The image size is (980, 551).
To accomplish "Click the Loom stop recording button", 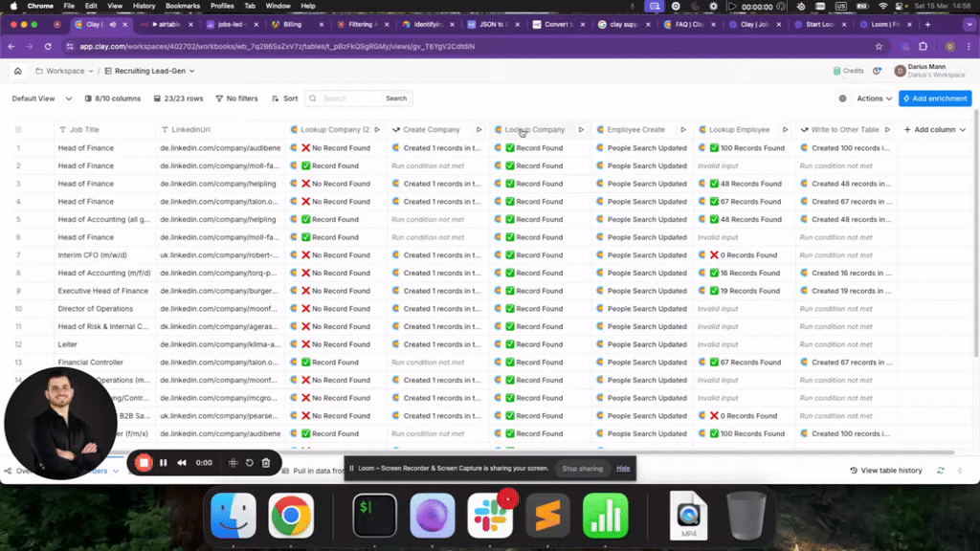I will (x=144, y=463).
